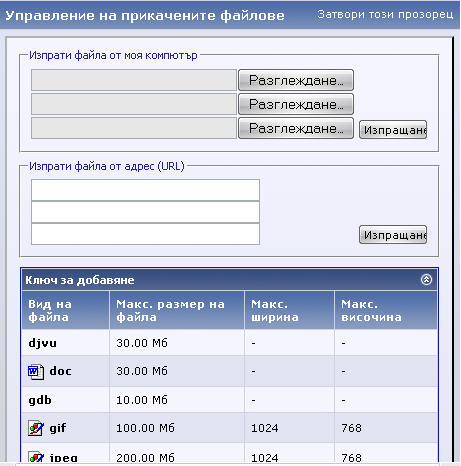
Task: Open first 'Разглеждане...' browse button
Action: pos(296,80)
